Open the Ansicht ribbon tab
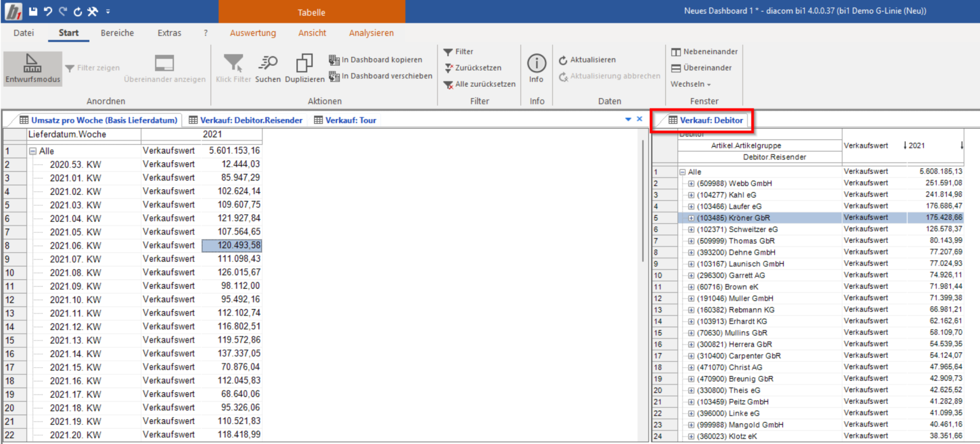 pyautogui.click(x=312, y=33)
